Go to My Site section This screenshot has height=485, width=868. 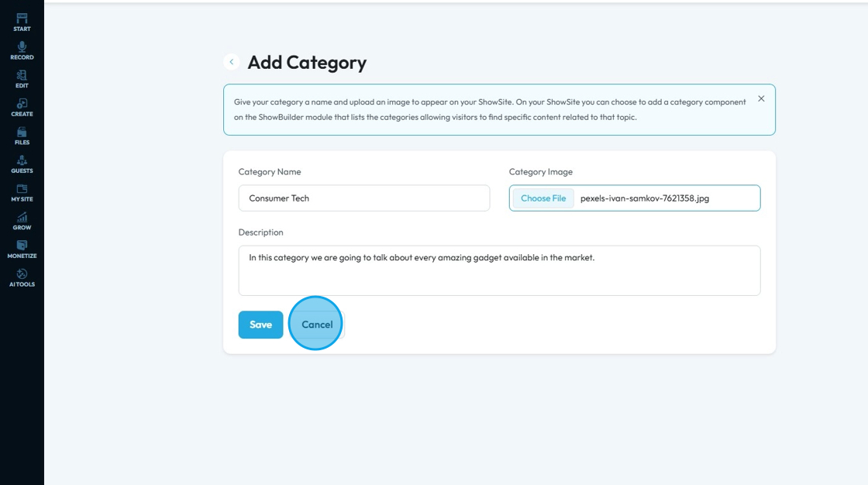pos(22,192)
